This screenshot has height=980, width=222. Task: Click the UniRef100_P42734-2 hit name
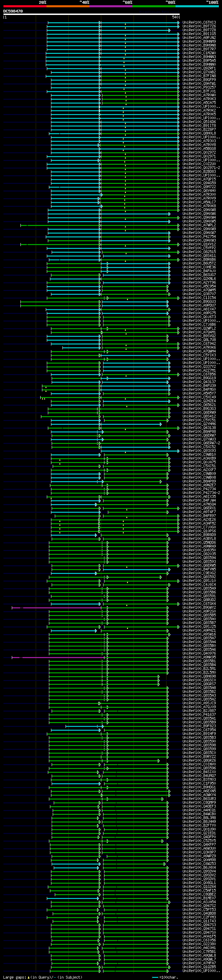201,493
